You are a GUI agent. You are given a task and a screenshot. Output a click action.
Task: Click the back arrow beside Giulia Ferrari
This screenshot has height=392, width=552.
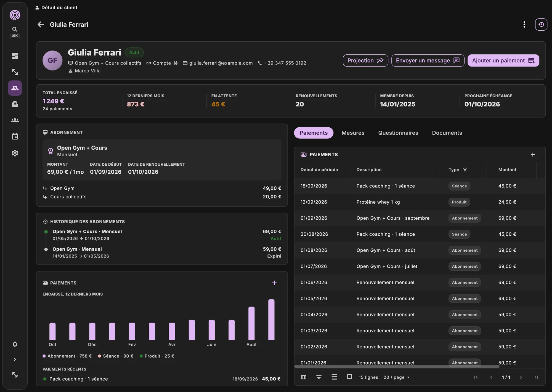click(41, 25)
